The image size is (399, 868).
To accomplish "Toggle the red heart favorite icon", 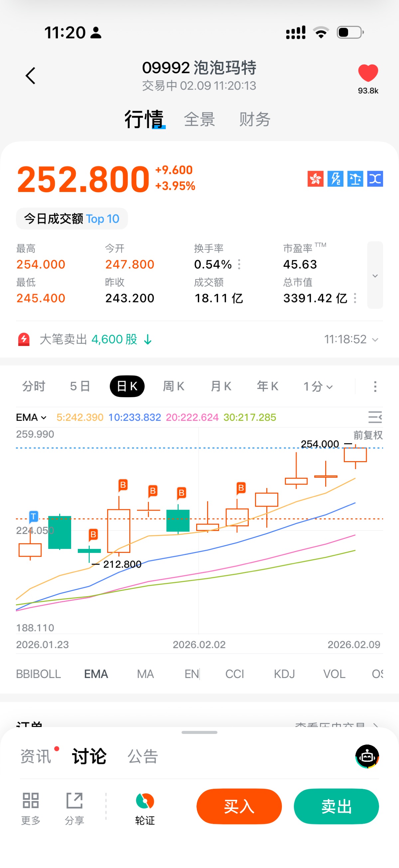I will [x=368, y=73].
